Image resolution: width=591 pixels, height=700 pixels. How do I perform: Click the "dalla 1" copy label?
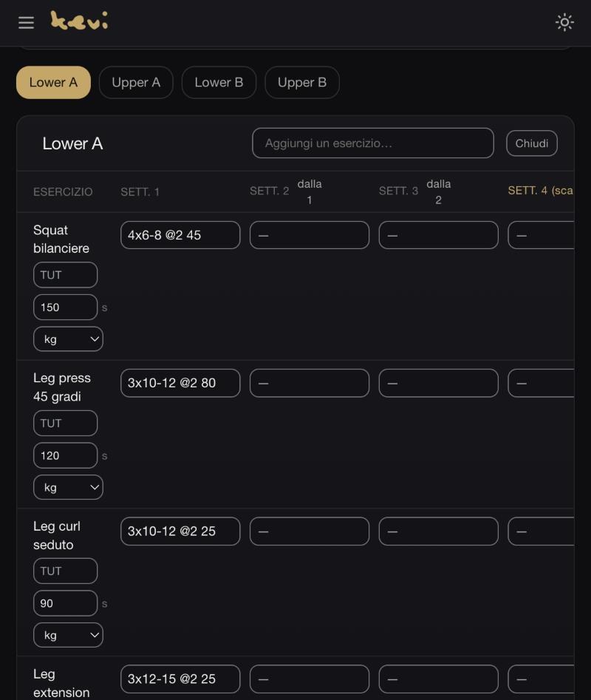310,192
